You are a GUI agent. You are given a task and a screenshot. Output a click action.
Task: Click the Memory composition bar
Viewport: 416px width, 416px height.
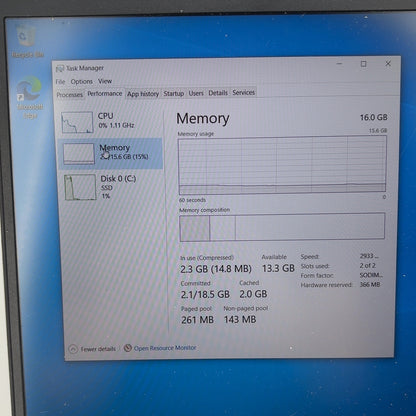(x=282, y=227)
